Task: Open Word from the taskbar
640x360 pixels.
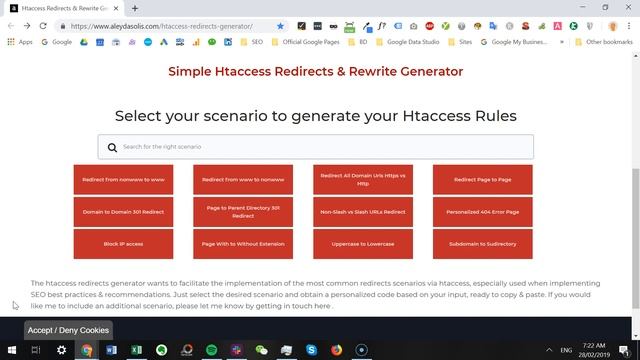Action: tap(111, 350)
